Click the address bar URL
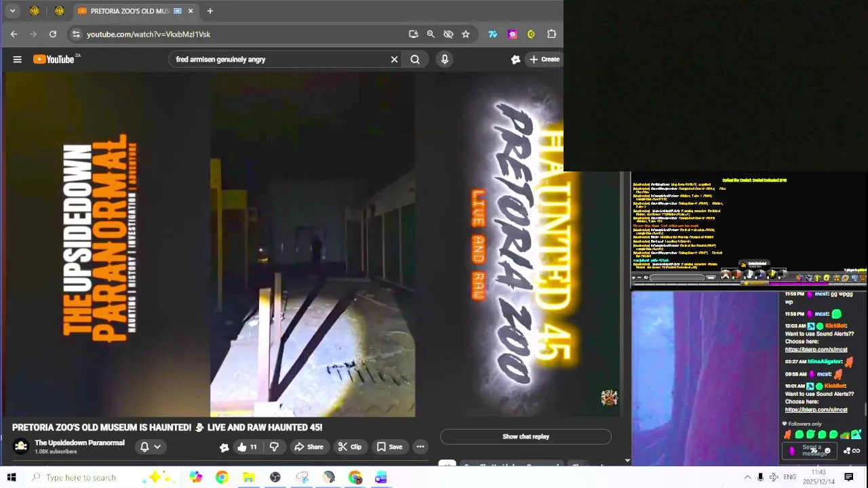The image size is (868, 488). pos(149,34)
